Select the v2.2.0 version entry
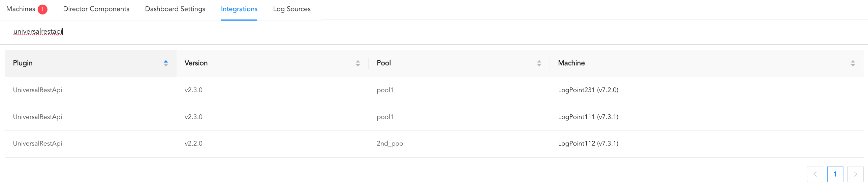This screenshot has width=868, height=195. (193, 143)
